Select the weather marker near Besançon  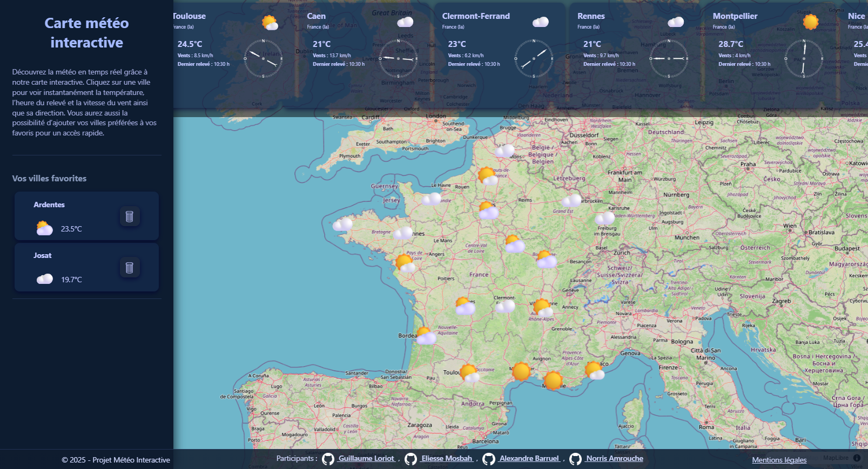click(x=546, y=260)
